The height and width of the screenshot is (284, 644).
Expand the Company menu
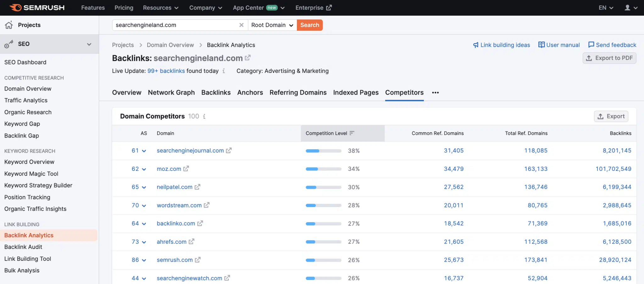pos(206,8)
